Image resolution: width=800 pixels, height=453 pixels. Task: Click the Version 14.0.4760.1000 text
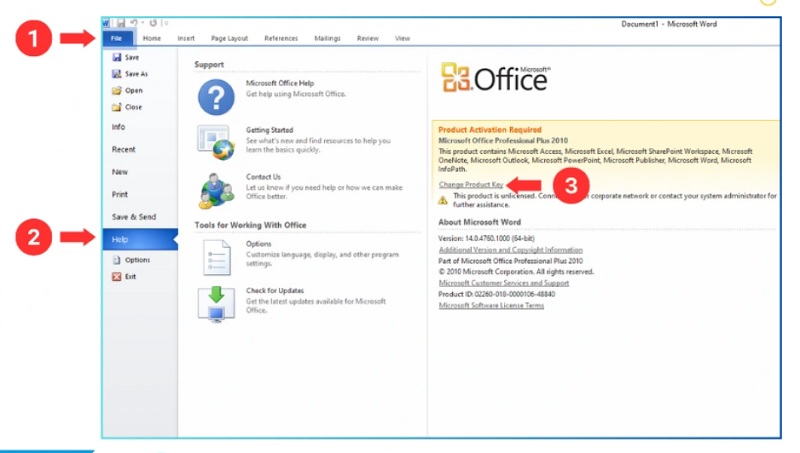pos(486,238)
